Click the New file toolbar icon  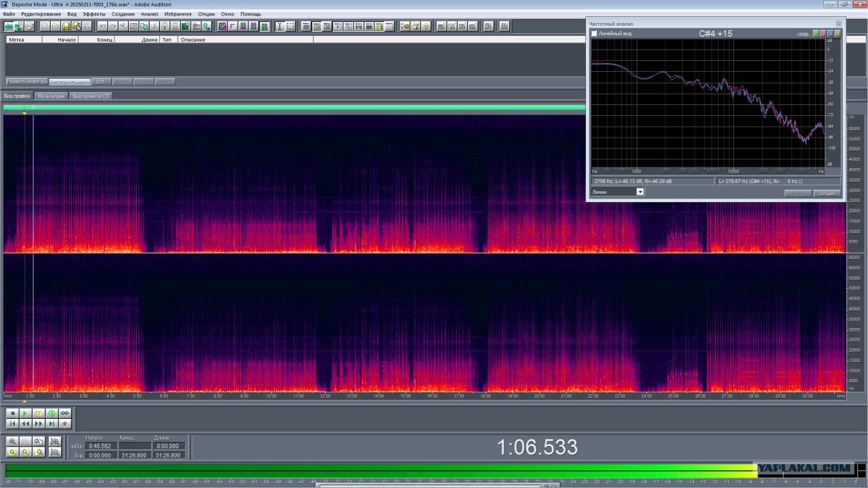coord(45,26)
